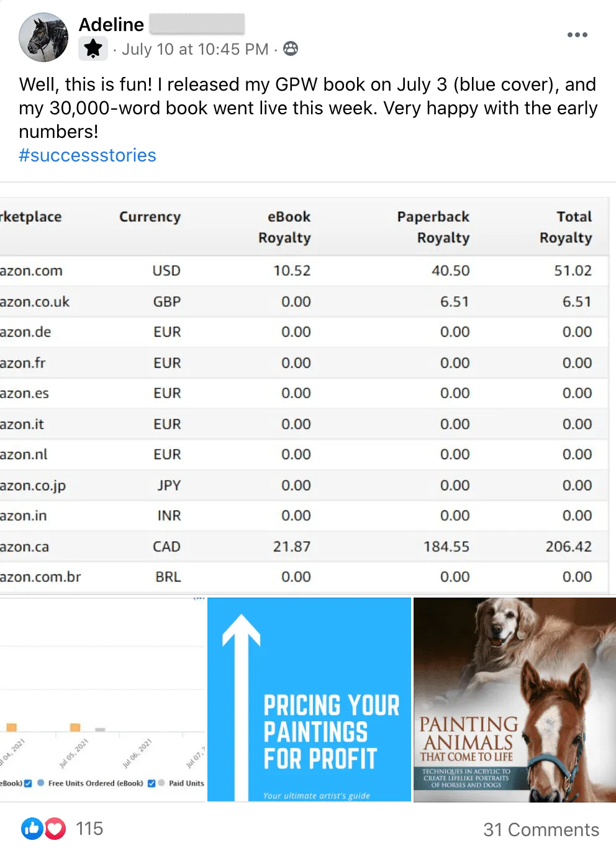Screen dimensions: 616x851
Task: Toggle the Free Units Ordered (eBook) checkbox
Action: (x=152, y=783)
